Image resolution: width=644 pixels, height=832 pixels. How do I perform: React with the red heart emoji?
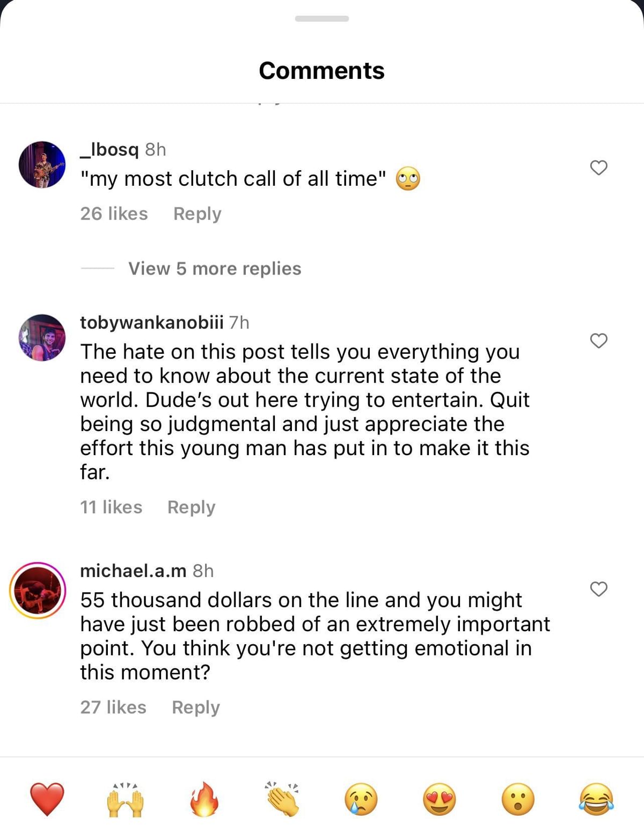point(46,799)
